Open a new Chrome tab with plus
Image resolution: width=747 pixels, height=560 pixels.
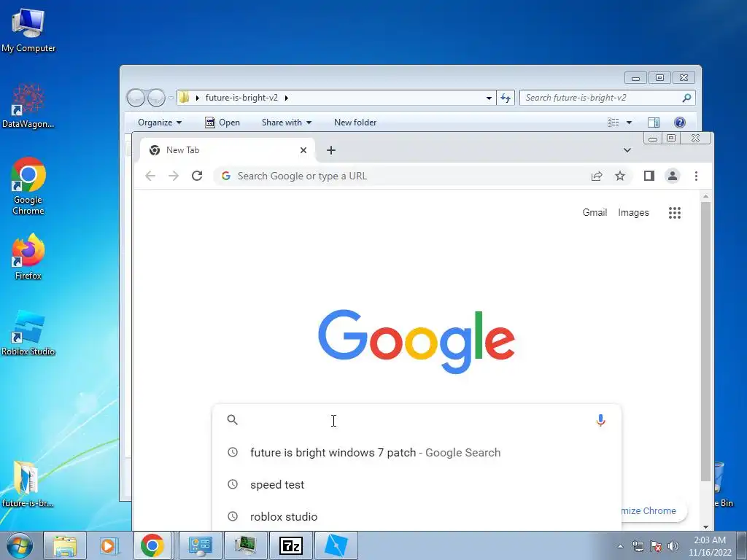click(x=331, y=150)
